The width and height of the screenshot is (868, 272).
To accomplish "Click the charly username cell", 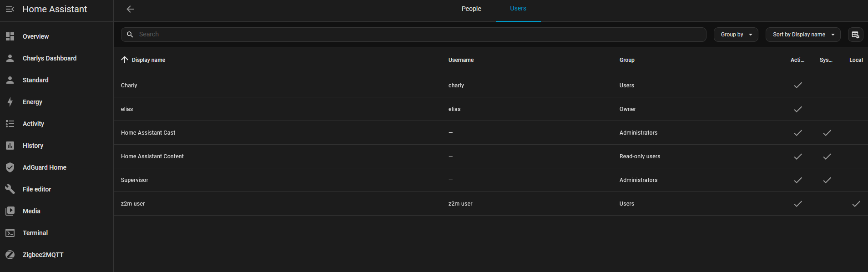I will click(x=456, y=86).
